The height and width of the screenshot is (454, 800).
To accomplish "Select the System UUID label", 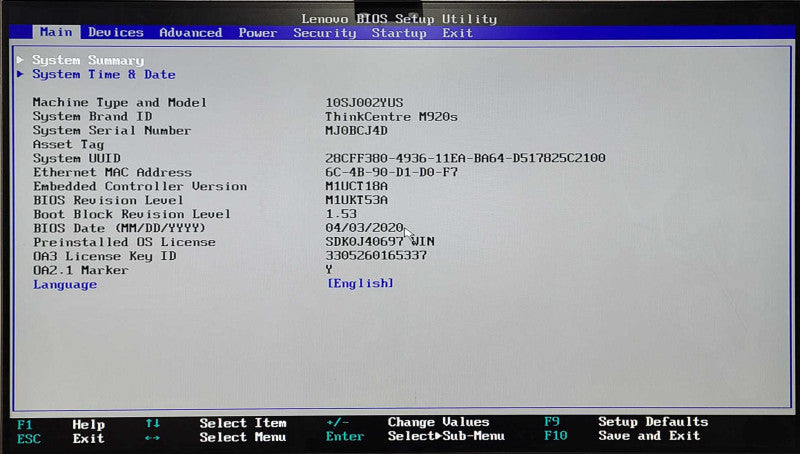I will click(x=77, y=158).
